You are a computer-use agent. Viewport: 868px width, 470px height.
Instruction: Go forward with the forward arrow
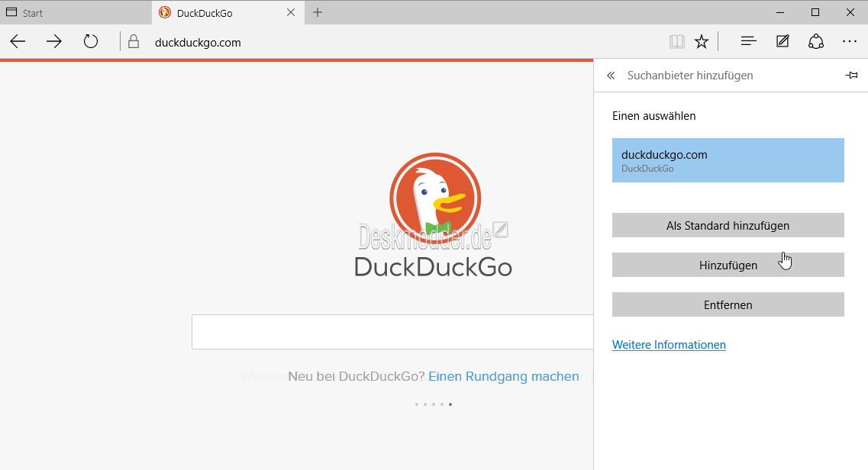coord(53,41)
